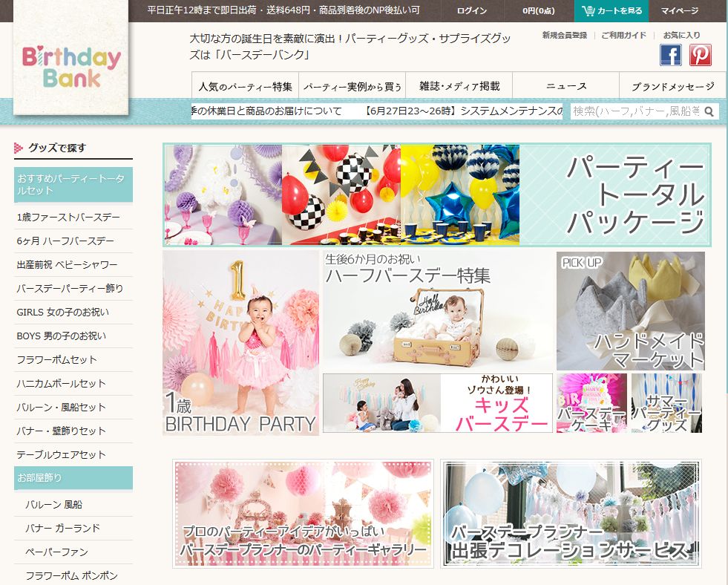Click the search magnifier icon
The width and height of the screenshot is (728, 585).
709,112
